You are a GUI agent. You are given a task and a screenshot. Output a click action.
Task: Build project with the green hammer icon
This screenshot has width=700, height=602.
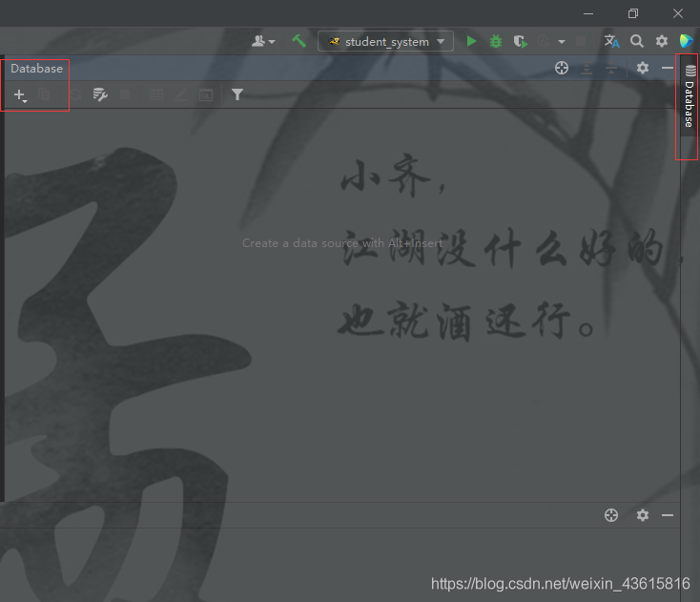tap(299, 41)
